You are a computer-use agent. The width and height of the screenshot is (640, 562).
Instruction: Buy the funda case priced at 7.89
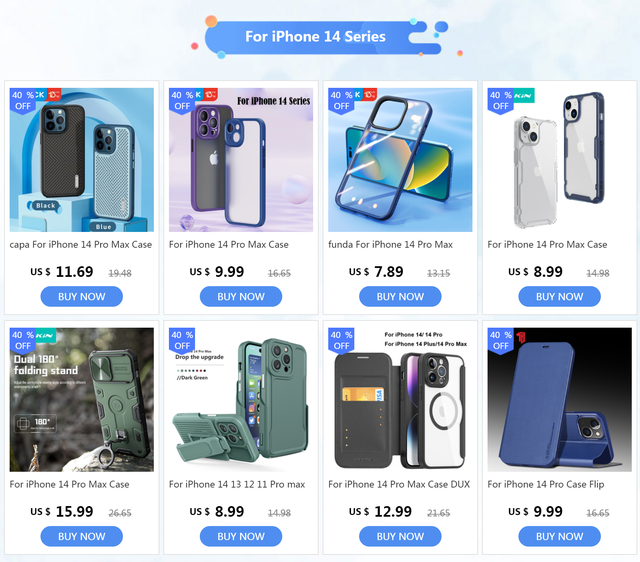[400, 297]
